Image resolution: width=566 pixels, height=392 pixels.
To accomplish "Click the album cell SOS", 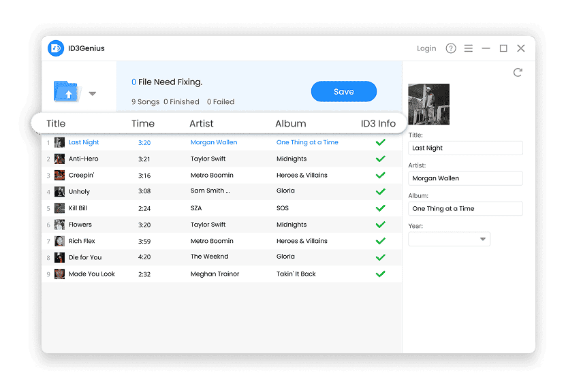I will 283,208.
